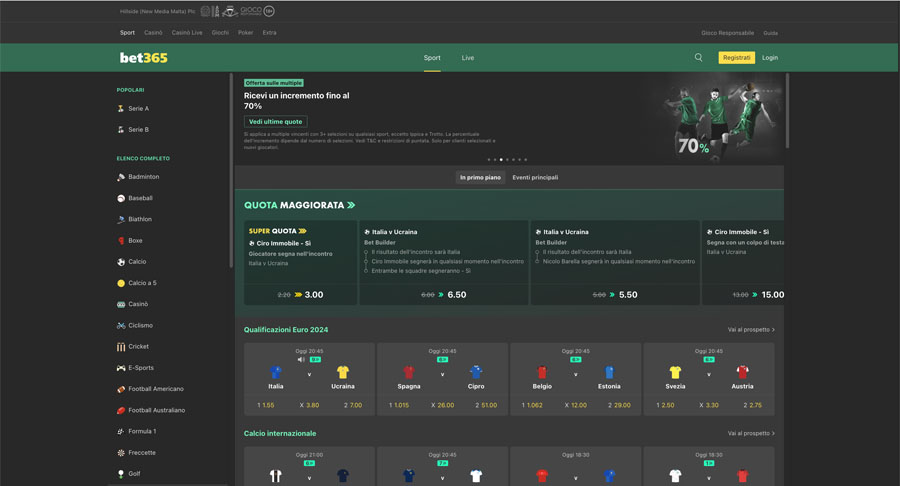Open Casinò in the top menu
The width and height of the screenshot is (900, 486).
pos(153,33)
